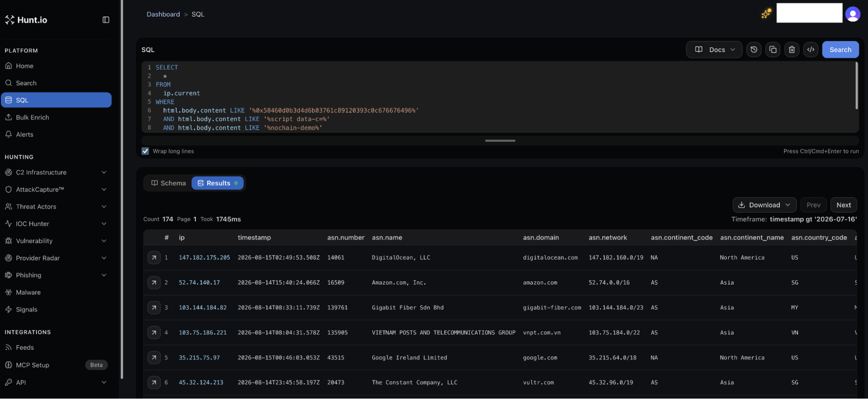Image resolution: width=868 pixels, height=399 pixels.
Task: Go to Next results page
Action: 843,205
